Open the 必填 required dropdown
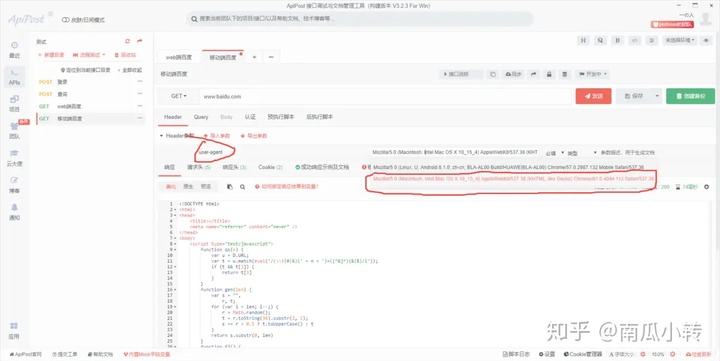This screenshot has height=361, width=720. point(555,153)
